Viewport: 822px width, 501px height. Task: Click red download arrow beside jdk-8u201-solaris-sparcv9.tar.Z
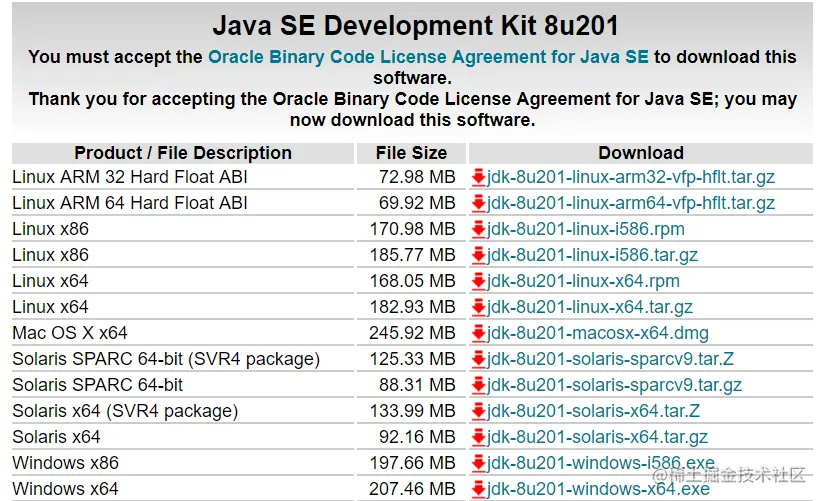(478, 359)
